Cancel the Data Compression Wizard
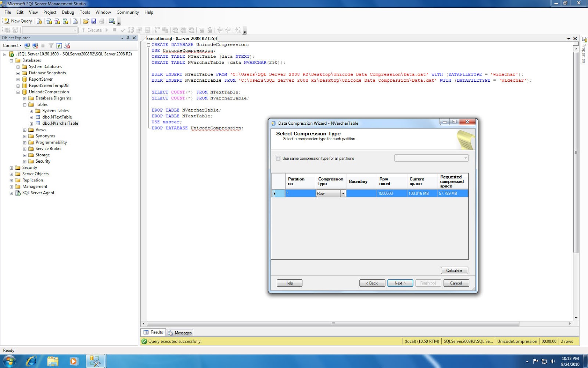 [456, 283]
